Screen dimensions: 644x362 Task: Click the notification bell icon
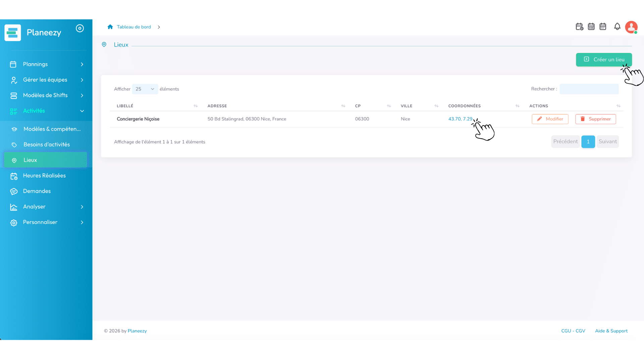[617, 26]
